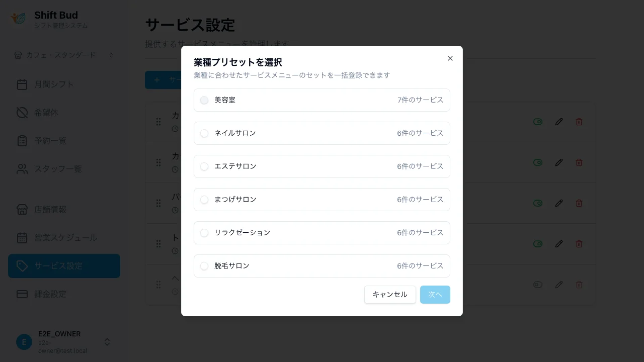Select the 営業スケジュール calendar icon
This screenshot has height=362, width=644.
[x=22, y=238]
